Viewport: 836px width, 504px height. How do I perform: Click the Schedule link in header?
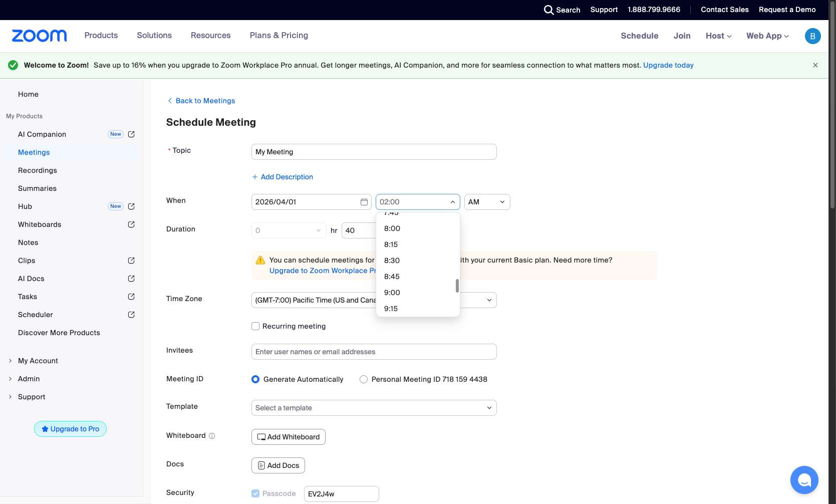coord(640,36)
